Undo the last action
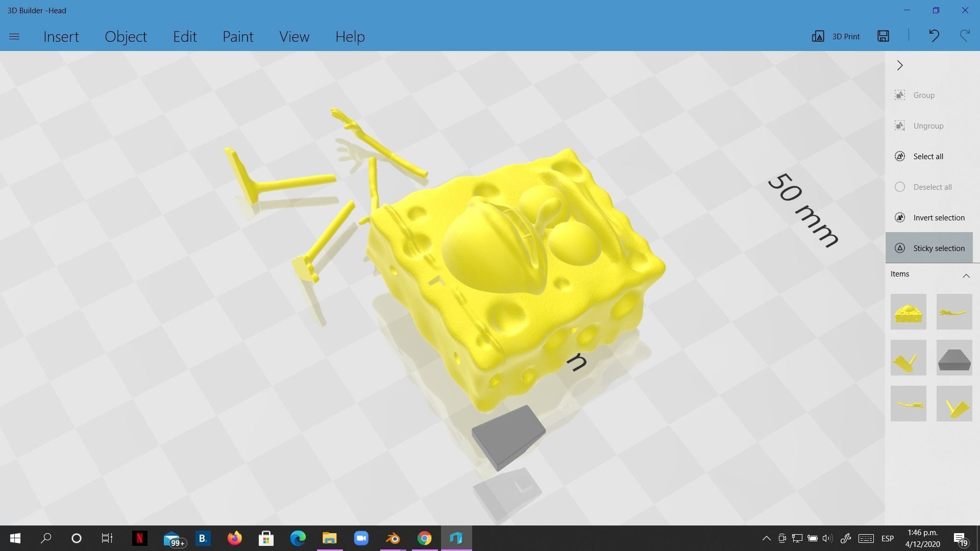 coord(934,36)
